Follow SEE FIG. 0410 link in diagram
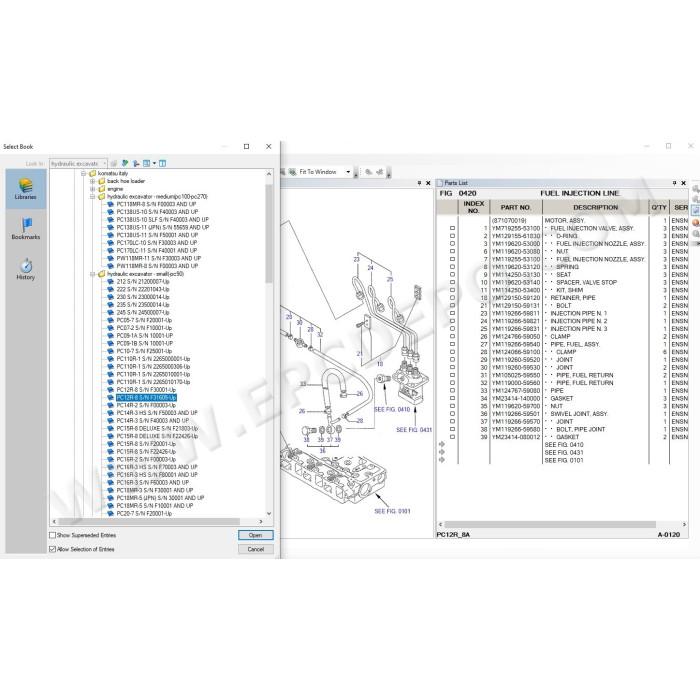 (x=392, y=409)
